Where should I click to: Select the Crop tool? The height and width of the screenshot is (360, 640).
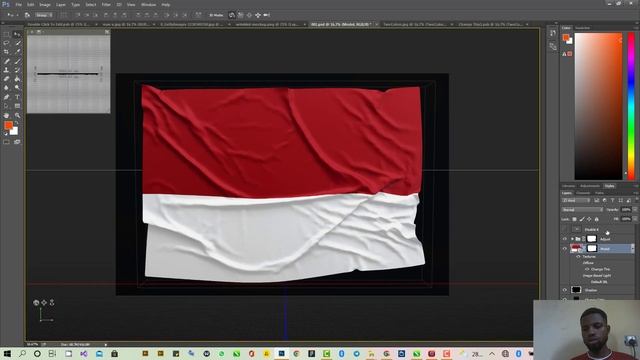(7, 52)
